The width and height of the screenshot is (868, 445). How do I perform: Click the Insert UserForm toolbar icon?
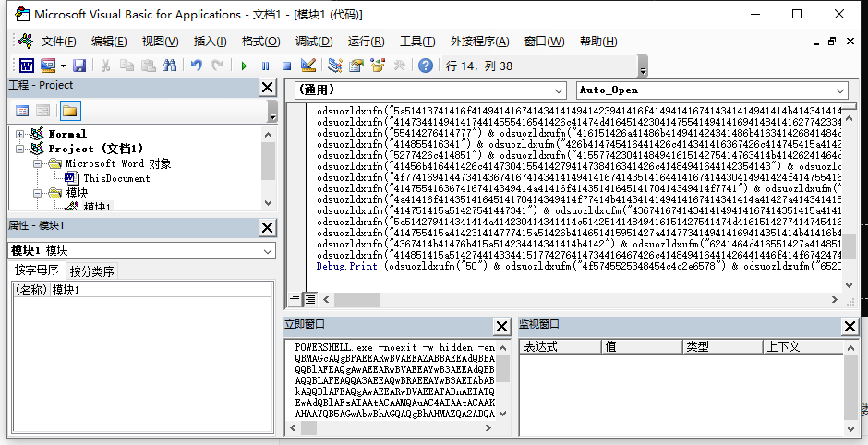coord(48,66)
